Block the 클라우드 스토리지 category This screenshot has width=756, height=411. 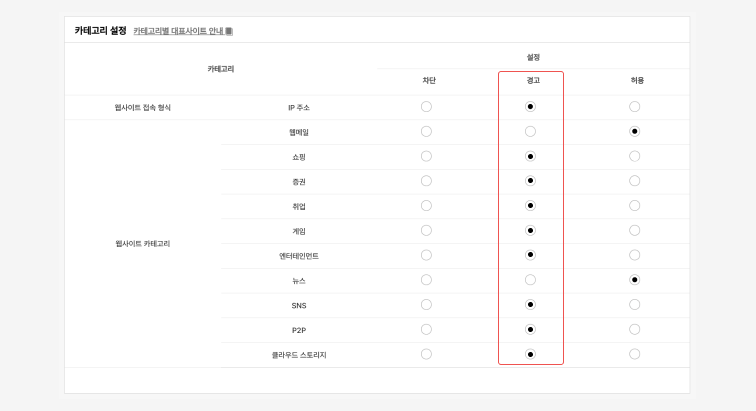(426, 354)
